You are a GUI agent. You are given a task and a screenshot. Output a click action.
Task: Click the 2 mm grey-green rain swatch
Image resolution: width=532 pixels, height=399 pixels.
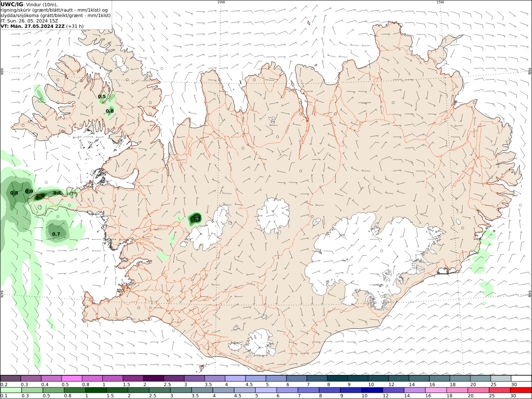[138, 390]
